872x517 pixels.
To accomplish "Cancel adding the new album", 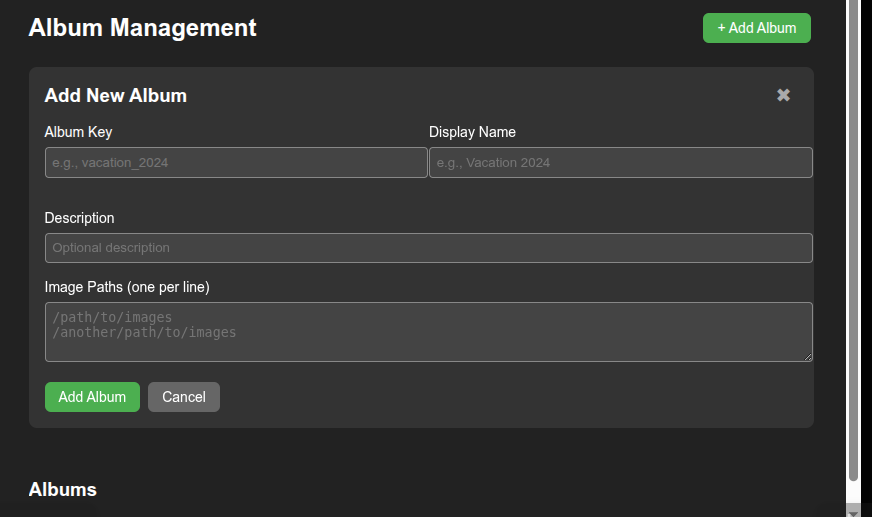I will pyautogui.click(x=184, y=397).
